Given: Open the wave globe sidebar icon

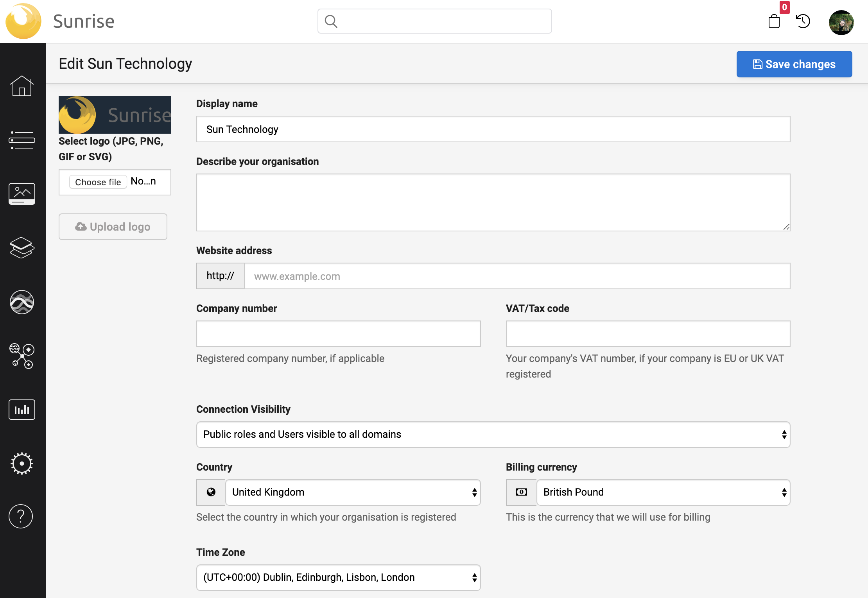Looking at the screenshot, I should pyautogui.click(x=22, y=302).
